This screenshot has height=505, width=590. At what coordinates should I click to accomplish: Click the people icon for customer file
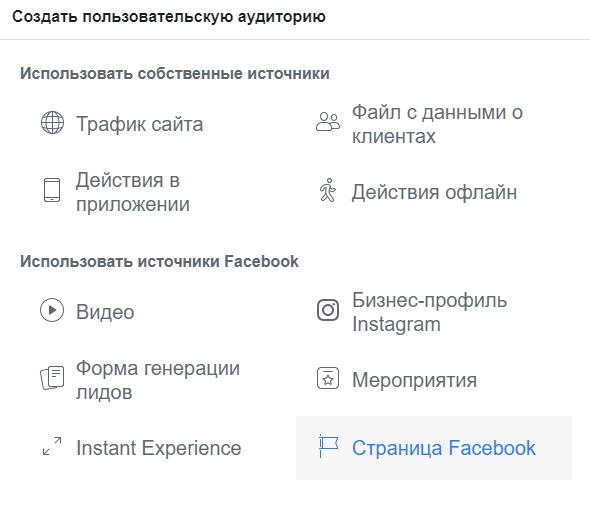tap(328, 122)
